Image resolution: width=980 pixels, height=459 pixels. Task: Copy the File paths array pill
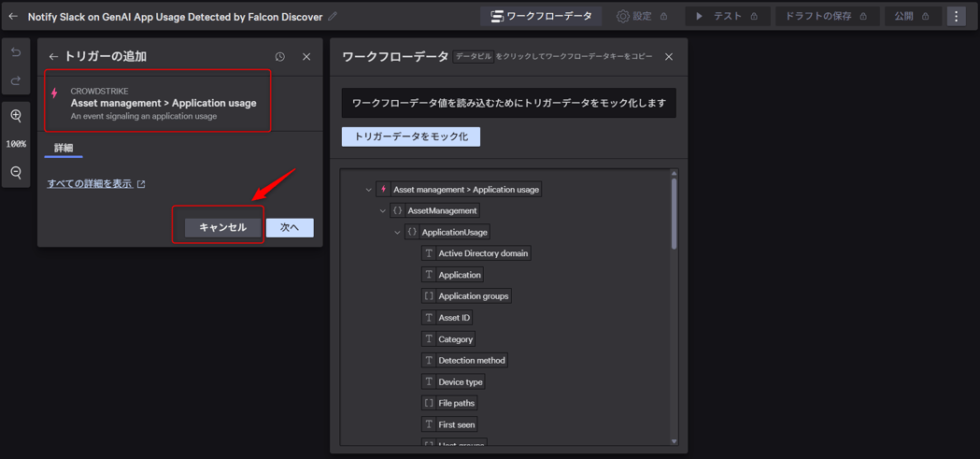click(450, 403)
